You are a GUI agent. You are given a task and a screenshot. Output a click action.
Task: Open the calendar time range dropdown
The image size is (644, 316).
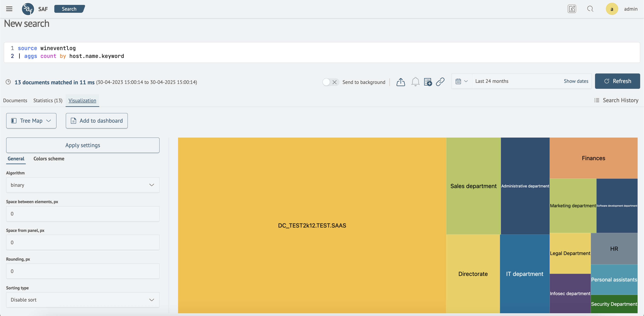tap(461, 81)
